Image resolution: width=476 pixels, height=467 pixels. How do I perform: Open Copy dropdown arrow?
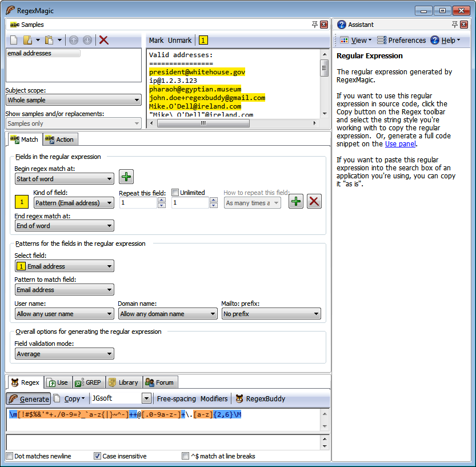tap(83, 398)
